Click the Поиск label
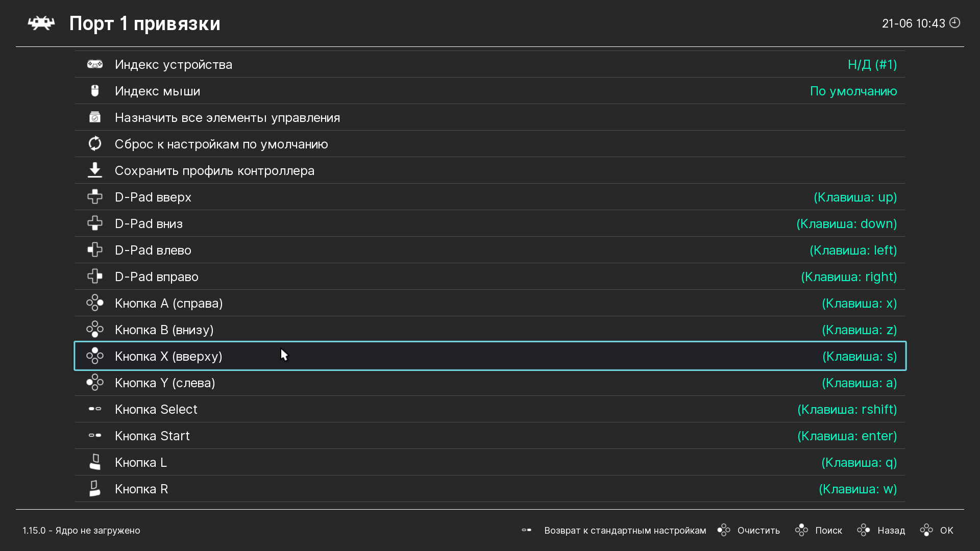Image resolution: width=980 pixels, height=551 pixels. 828,530
